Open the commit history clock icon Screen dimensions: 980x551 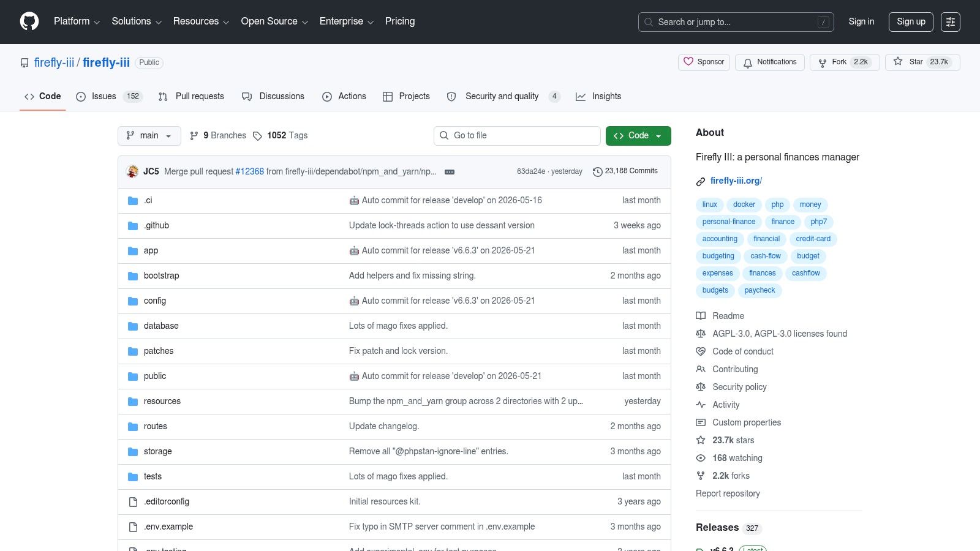click(598, 171)
